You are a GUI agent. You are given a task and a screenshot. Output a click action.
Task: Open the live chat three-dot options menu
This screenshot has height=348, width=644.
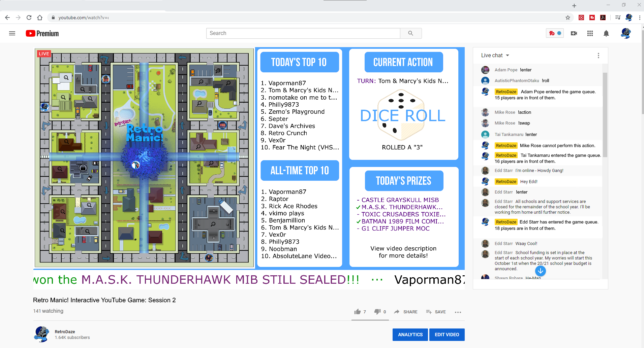click(599, 56)
